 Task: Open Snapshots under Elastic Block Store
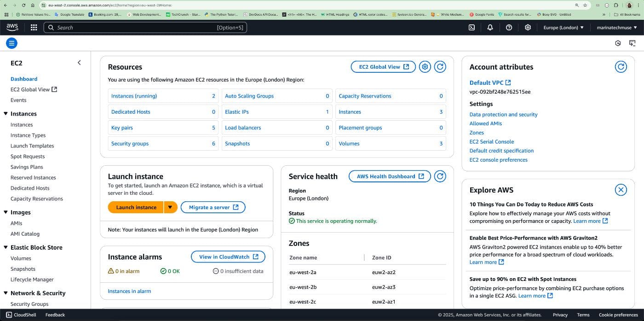(x=23, y=268)
